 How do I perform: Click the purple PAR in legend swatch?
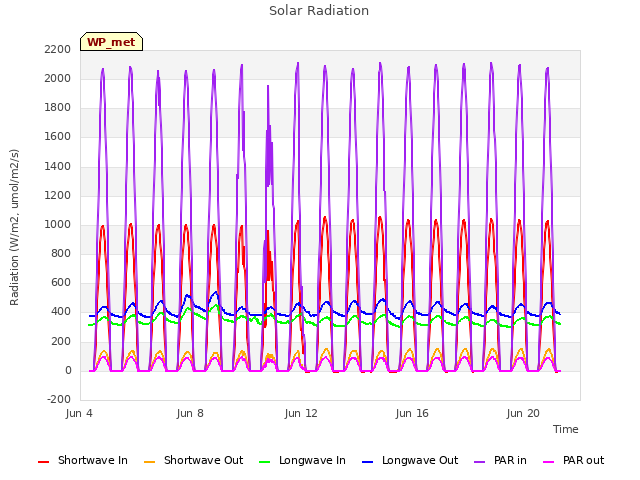pos(480,462)
